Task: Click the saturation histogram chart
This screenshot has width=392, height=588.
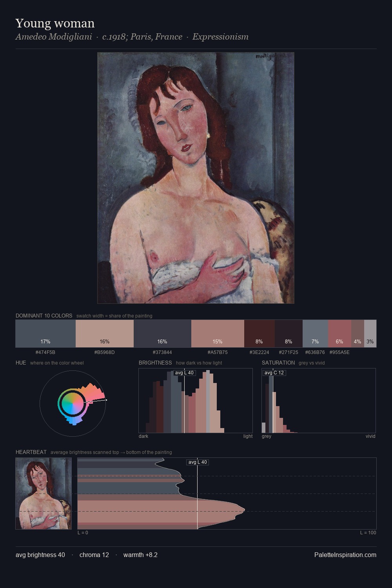Action: pos(319,401)
